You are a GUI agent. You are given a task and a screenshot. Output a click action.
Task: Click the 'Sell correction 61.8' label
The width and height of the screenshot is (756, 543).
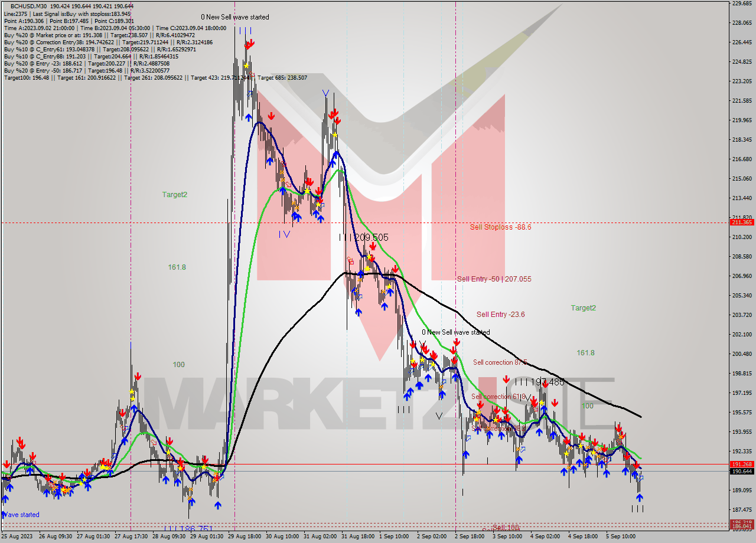498,397
